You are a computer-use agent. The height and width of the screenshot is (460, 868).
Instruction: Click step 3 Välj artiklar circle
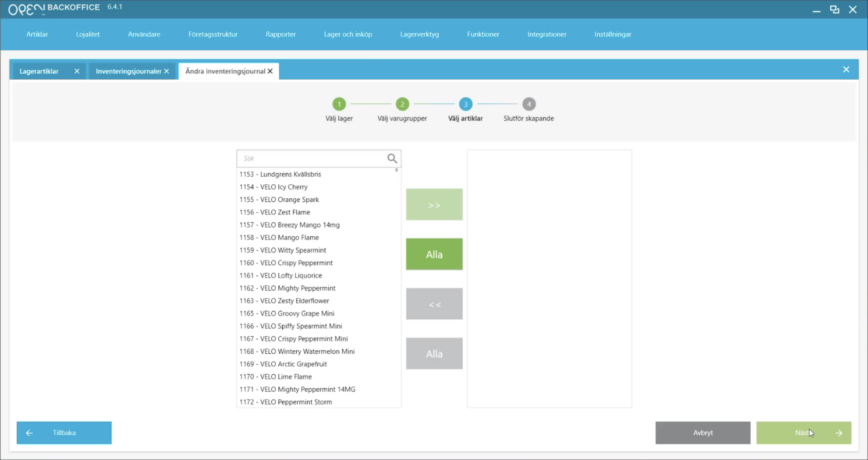[x=465, y=104]
